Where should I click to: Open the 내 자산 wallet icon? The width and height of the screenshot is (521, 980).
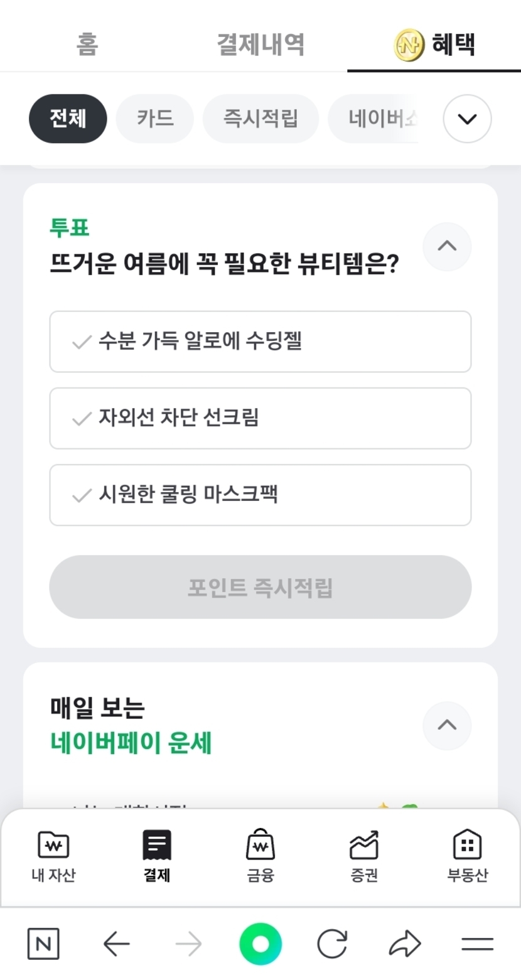click(x=53, y=846)
